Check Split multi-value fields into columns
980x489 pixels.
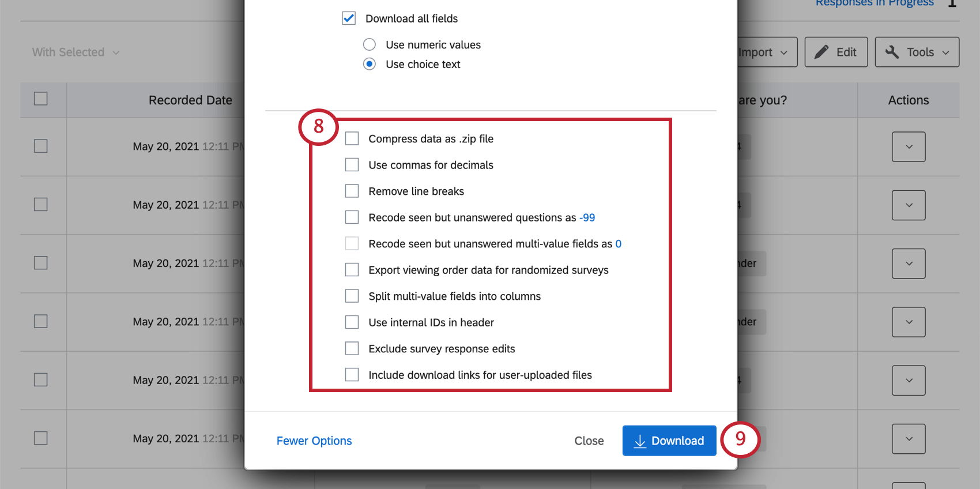coord(352,296)
